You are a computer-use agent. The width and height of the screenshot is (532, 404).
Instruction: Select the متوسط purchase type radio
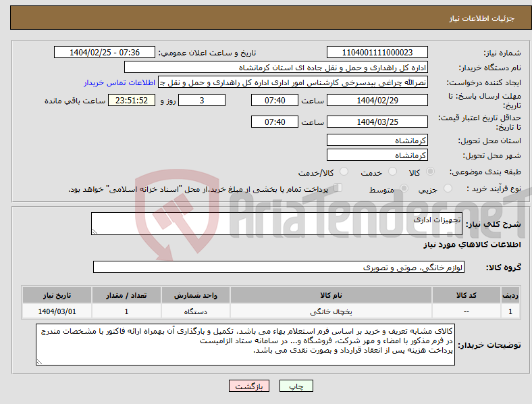404,188
